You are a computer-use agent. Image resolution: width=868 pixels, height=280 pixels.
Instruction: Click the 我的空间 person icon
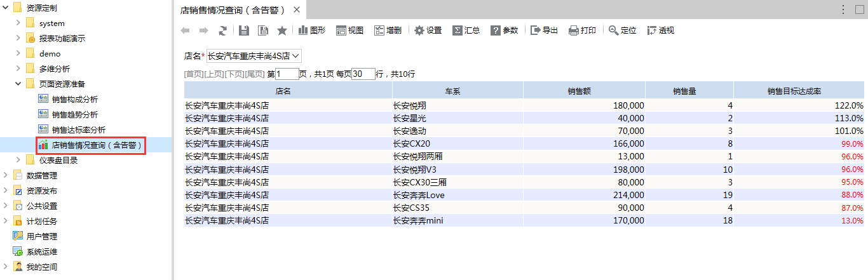pyautogui.click(x=18, y=267)
